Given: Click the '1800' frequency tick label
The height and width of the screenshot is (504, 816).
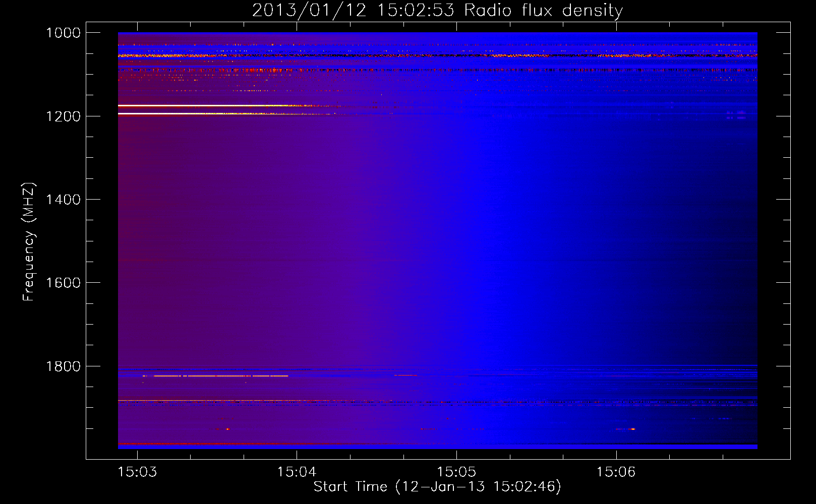Looking at the screenshot, I should (63, 366).
